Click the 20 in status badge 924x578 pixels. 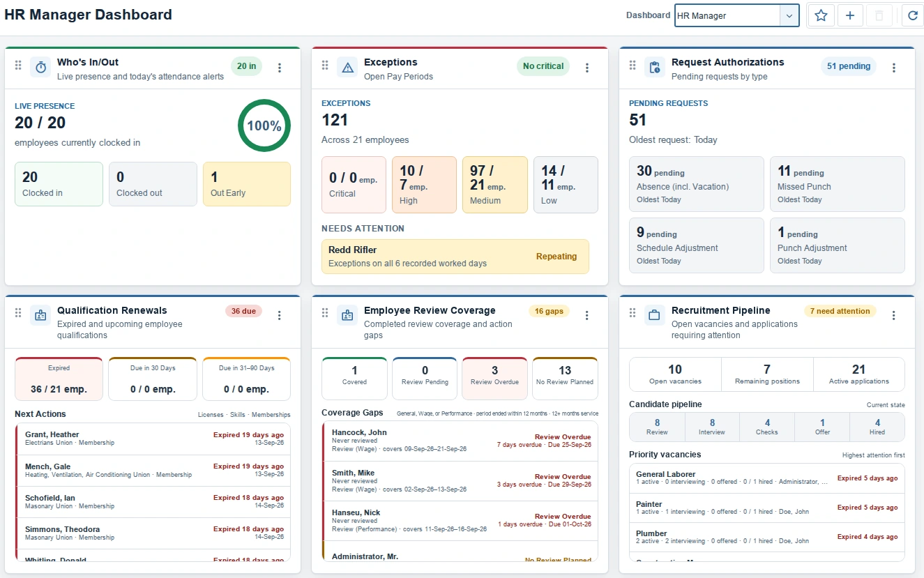(246, 66)
